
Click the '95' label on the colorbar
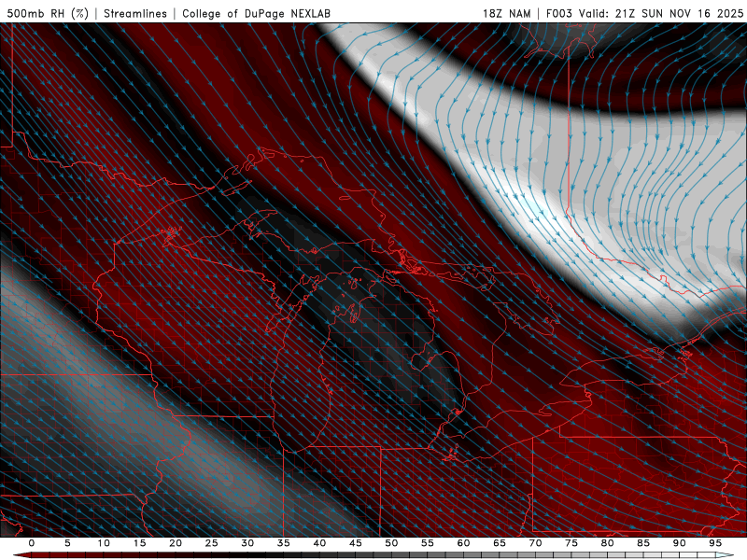715,543
